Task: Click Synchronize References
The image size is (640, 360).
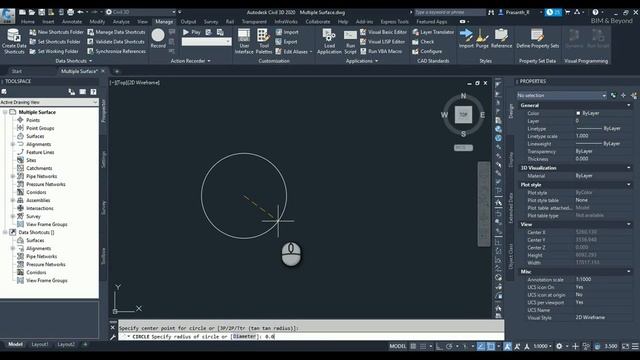Action: coord(116,51)
